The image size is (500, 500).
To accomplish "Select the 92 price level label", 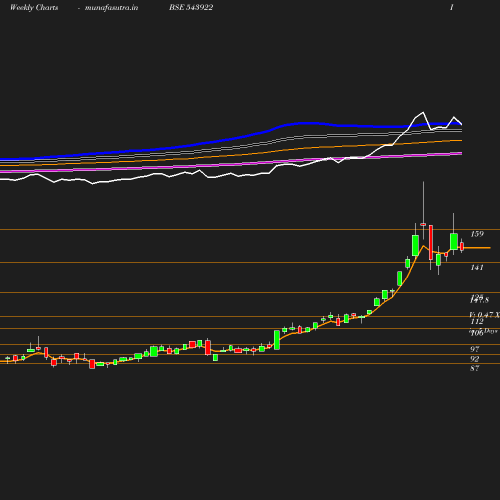I will point(475,359).
